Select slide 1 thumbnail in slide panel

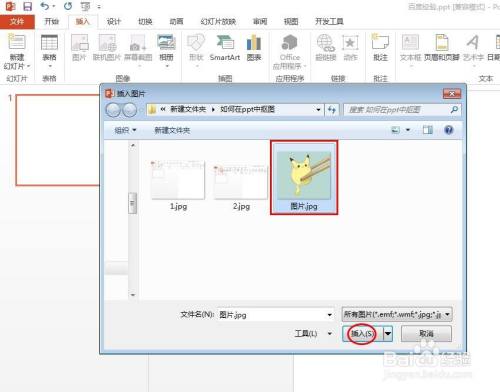pos(58,140)
